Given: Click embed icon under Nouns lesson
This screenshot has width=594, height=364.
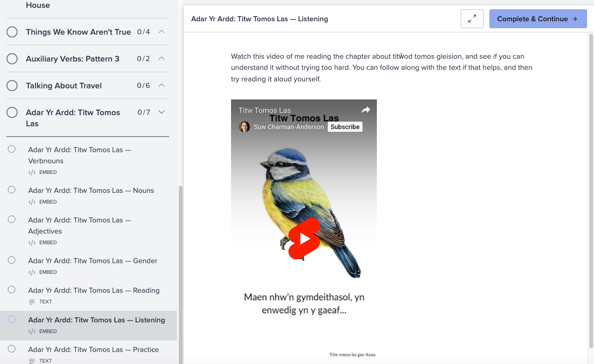Looking at the screenshot, I should point(32,202).
